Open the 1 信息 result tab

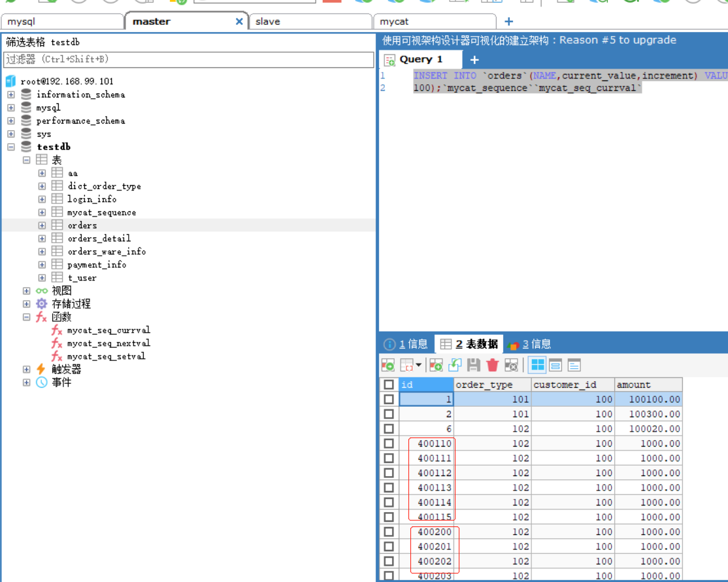click(x=406, y=344)
